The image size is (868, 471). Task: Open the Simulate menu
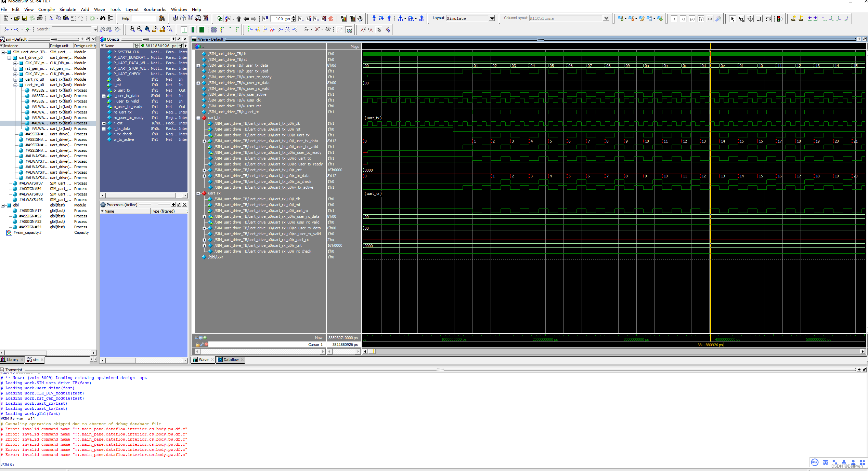coord(68,9)
